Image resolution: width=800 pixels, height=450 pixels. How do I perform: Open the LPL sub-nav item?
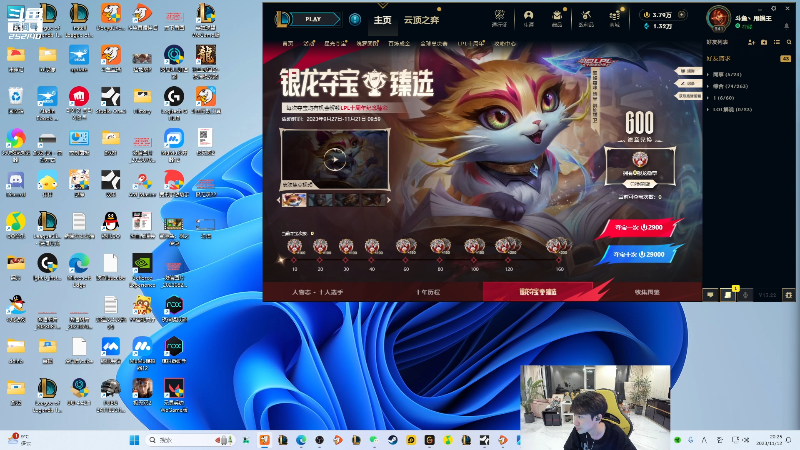470,43
